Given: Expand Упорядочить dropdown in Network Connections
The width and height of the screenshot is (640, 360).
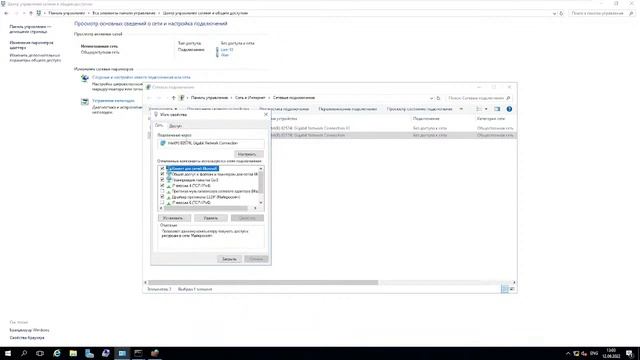Looking at the screenshot, I should [x=162, y=109].
